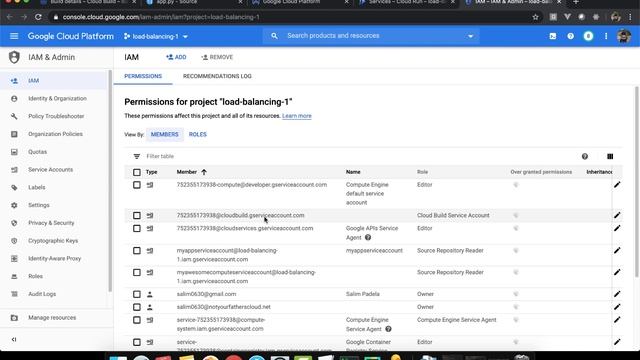
Task: Check the salim0630@notyourfatherscloud.net row checkbox
Action: (137, 307)
